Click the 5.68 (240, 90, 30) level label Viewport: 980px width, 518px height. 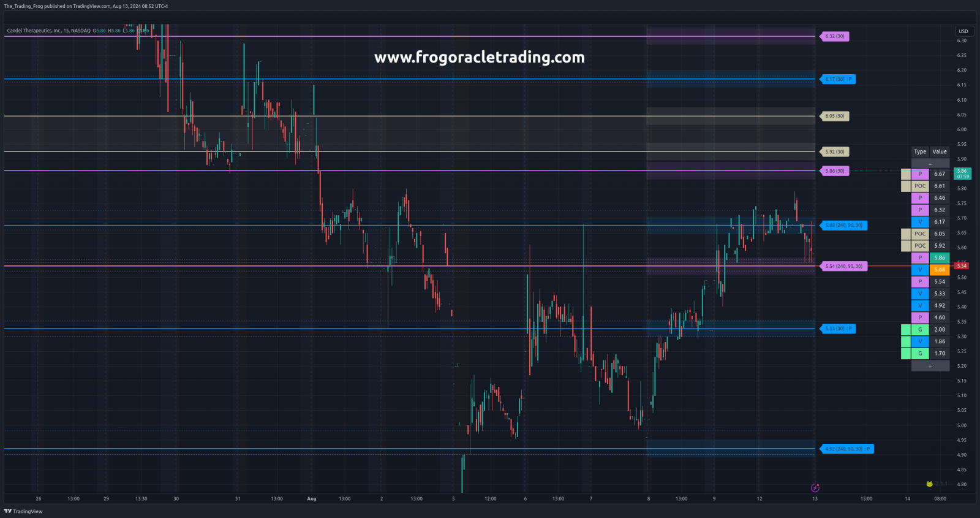point(843,226)
